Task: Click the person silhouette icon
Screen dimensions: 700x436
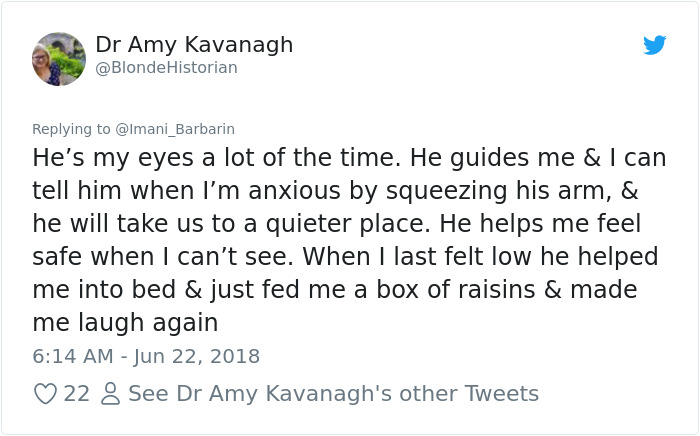Action: [109, 394]
